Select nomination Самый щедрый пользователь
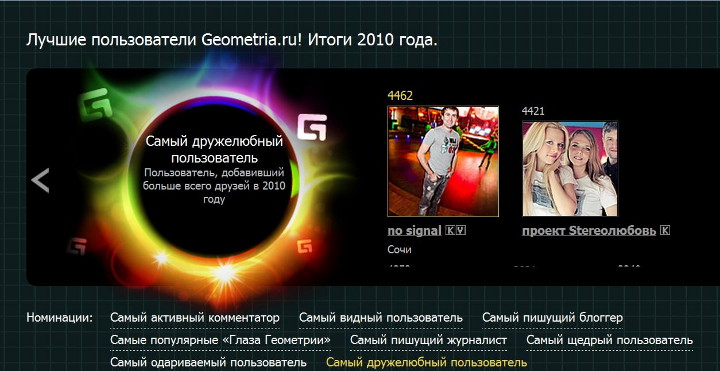The height and width of the screenshot is (371, 720). (609, 341)
